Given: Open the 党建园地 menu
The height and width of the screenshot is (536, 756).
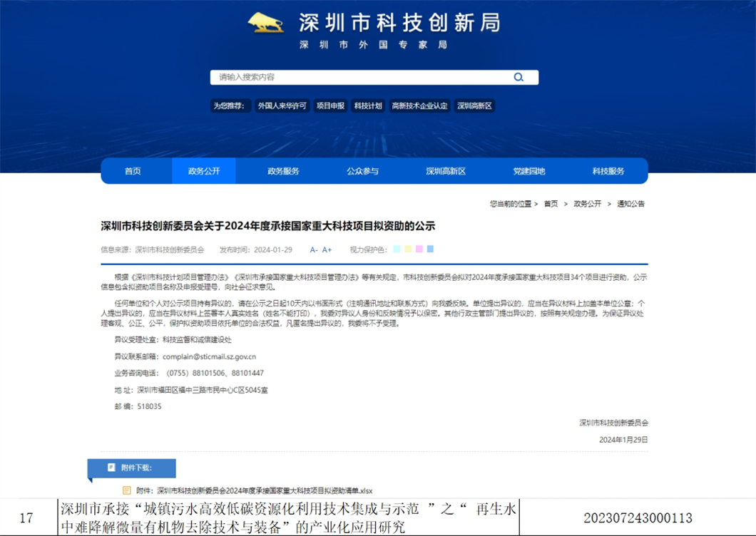Looking at the screenshot, I should click(529, 171).
